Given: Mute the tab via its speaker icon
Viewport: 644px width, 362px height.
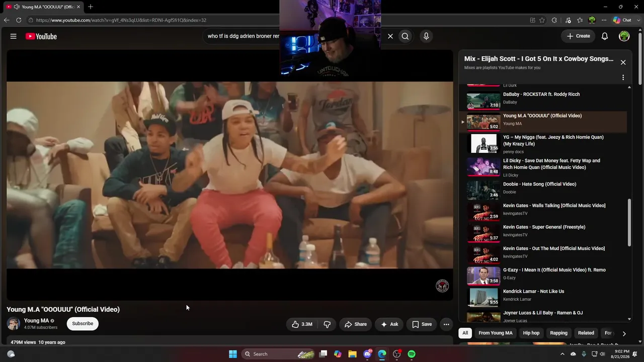Looking at the screenshot, I should click(17, 7).
